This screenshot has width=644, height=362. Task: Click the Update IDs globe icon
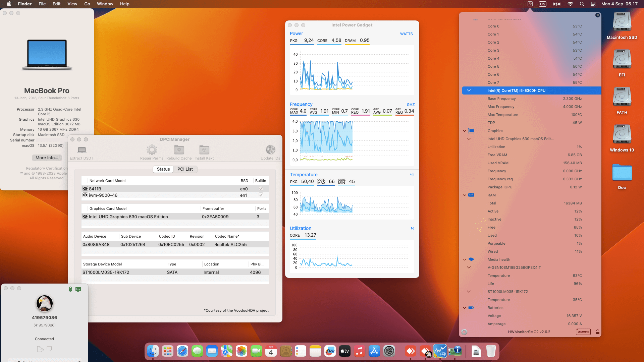[270, 150]
